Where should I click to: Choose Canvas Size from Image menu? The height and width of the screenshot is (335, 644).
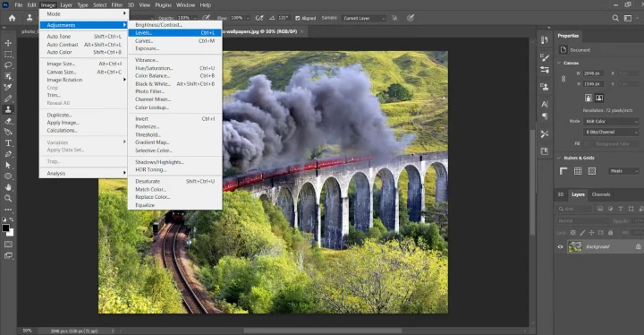84,72
